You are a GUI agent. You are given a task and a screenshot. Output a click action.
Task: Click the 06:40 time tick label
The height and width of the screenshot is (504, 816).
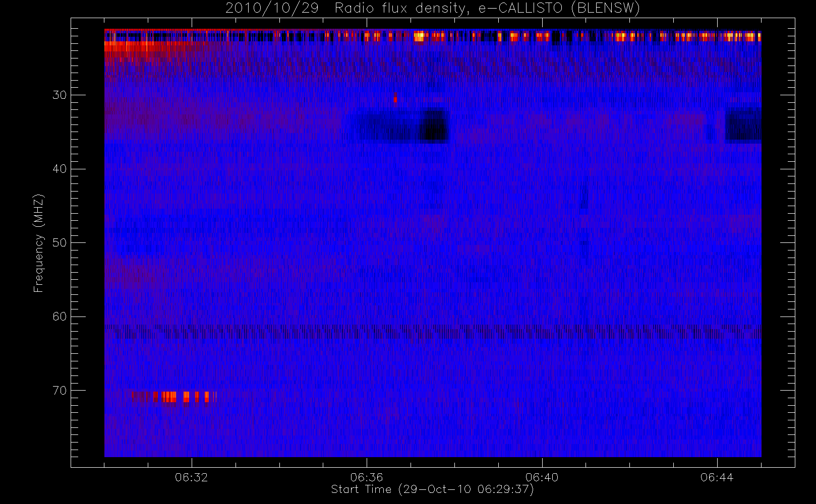point(542,477)
